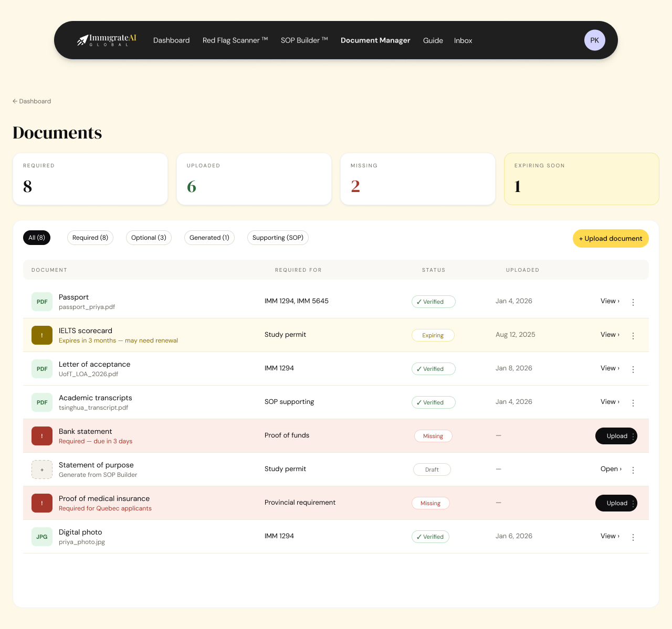View the Letter of acceptance
The image size is (672, 629).
tap(610, 368)
